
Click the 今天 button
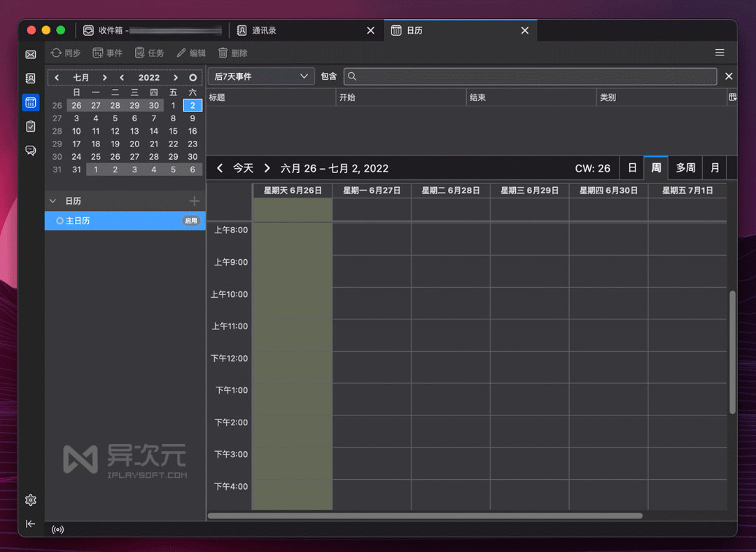pos(243,168)
